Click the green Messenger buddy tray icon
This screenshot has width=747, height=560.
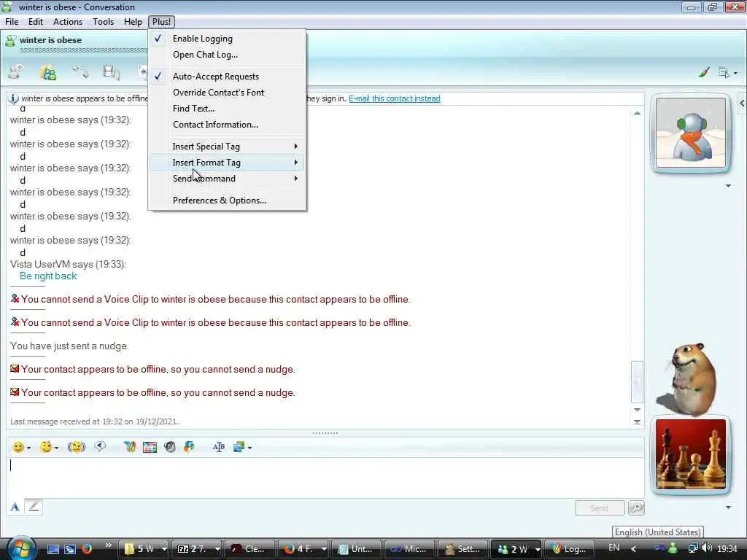pyautogui.click(x=673, y=548)
